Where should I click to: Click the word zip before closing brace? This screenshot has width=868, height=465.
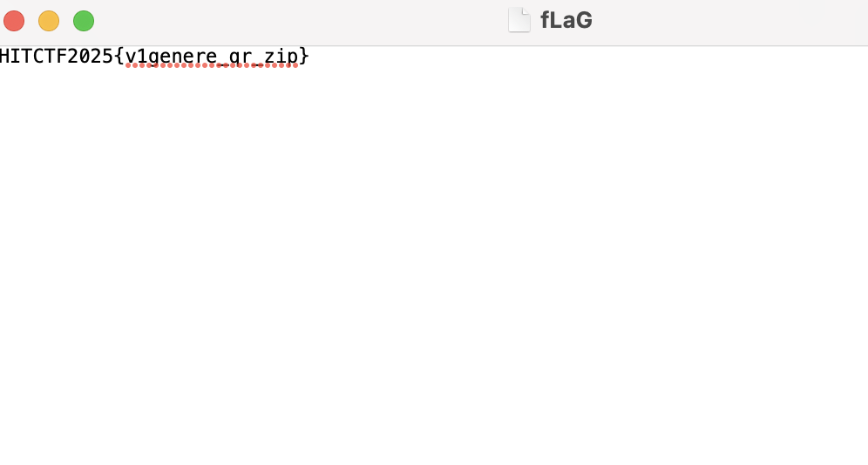point(281,57)
